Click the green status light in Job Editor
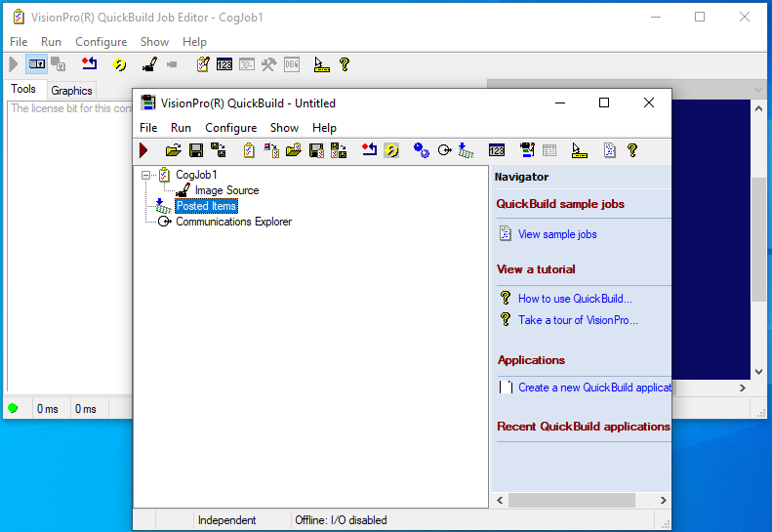Screen dimensions: 772x532 pyautogui.click(x=13, y=408)
